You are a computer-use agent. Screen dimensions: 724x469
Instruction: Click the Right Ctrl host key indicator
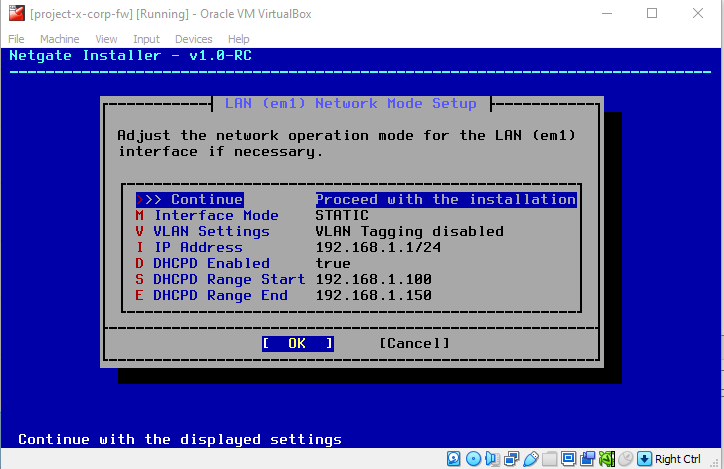point(677,459)
